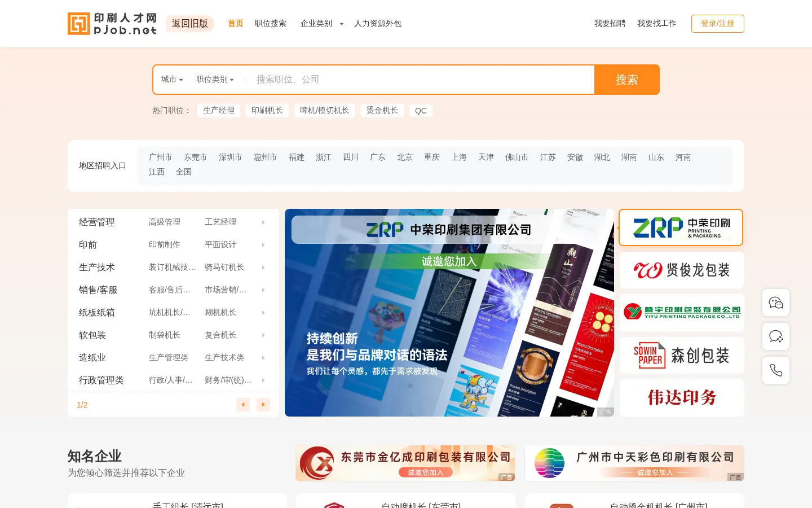This screenshot has height=508, width=812.
Task: Expand the 经营管理 category row arrow
Action: [263, 222]
